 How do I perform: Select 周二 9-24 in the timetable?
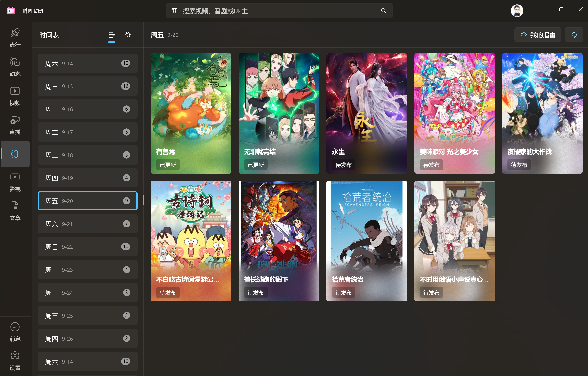(88, 293)
